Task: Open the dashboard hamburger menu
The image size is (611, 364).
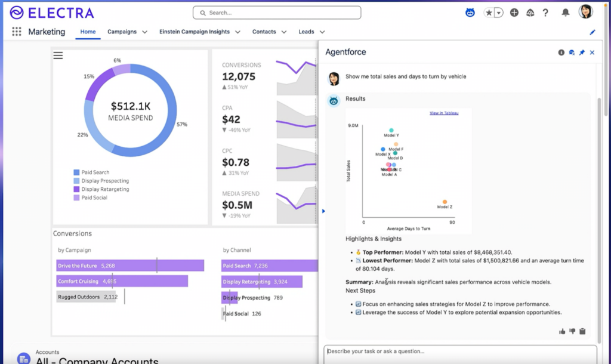Action: pos(58,55)
